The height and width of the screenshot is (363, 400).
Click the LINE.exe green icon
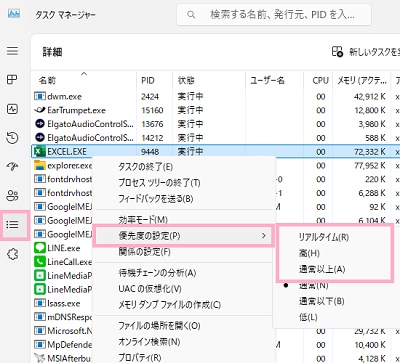click(x=40, y=248)
